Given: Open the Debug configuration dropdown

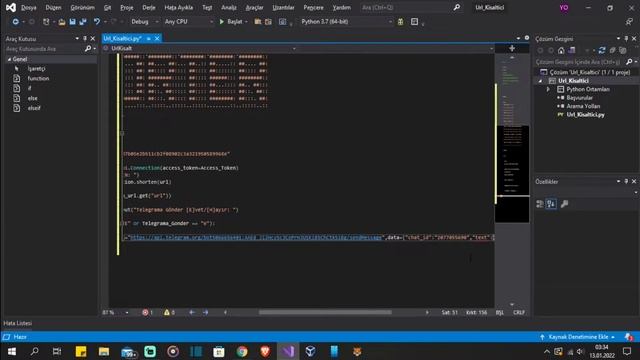Looking at the screenshot, I should (x=144, y=21).
